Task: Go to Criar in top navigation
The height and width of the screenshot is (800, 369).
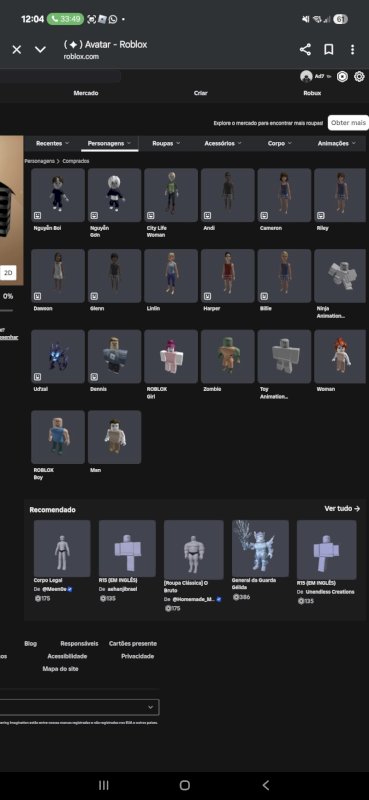Action: (201, 93)
